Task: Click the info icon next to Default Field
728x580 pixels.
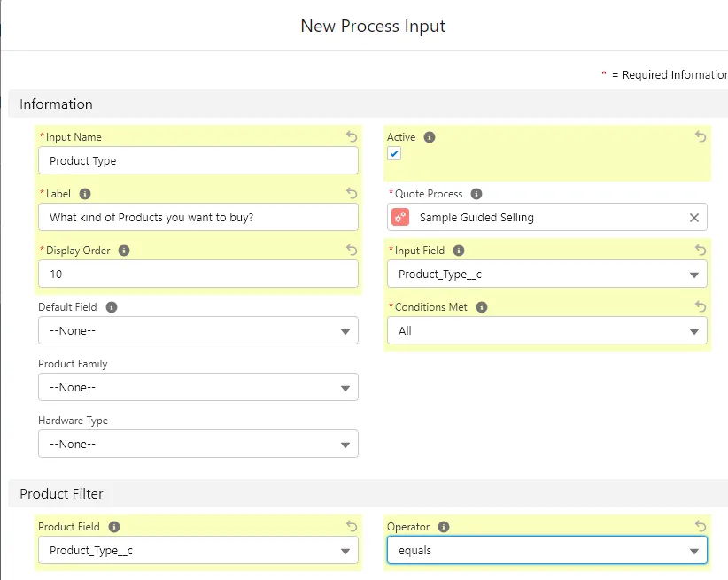Action: [112, 307]
